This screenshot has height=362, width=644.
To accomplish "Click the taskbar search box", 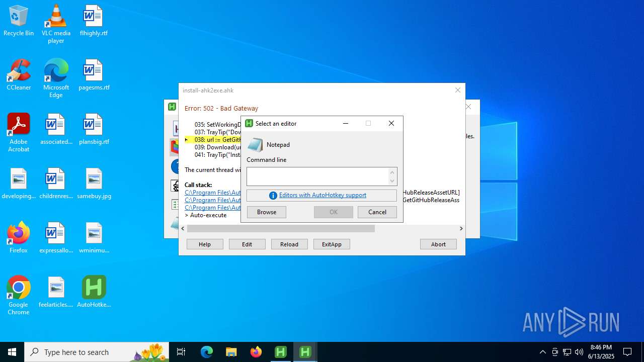I will (x=97, y=352).
